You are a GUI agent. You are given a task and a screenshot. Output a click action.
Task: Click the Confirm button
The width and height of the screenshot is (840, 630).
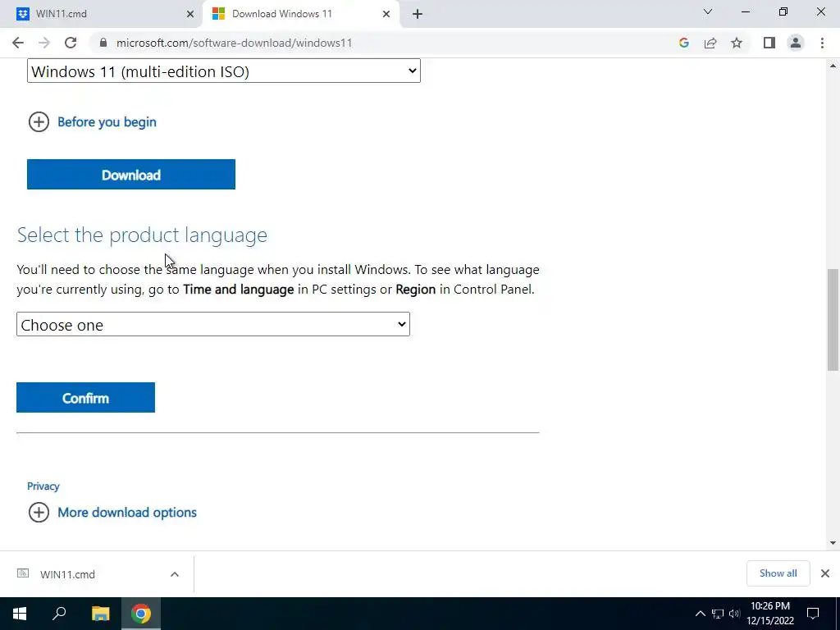(x=85, y=398)
